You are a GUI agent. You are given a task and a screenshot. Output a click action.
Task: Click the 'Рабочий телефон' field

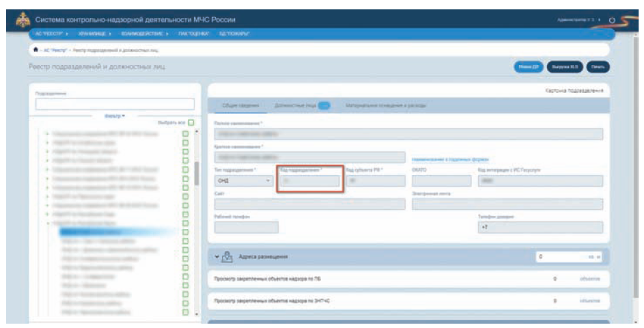click(x=247, y=228)
